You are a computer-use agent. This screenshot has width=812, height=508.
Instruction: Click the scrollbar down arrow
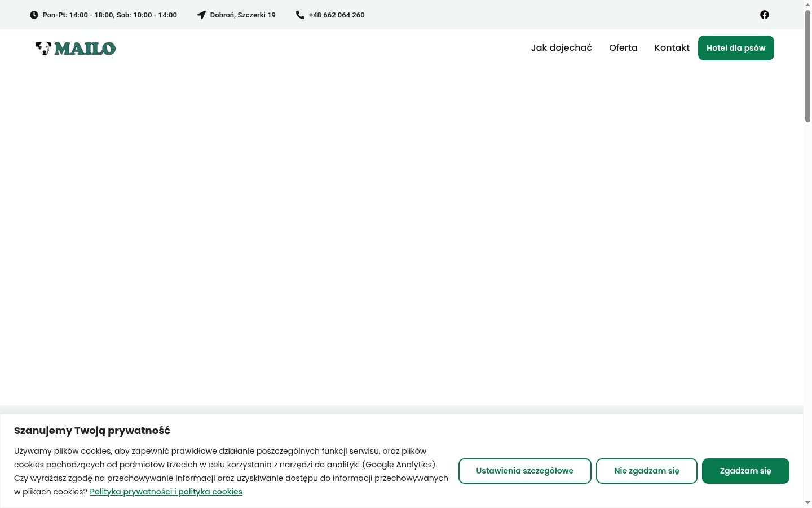[x=807, y=503]
